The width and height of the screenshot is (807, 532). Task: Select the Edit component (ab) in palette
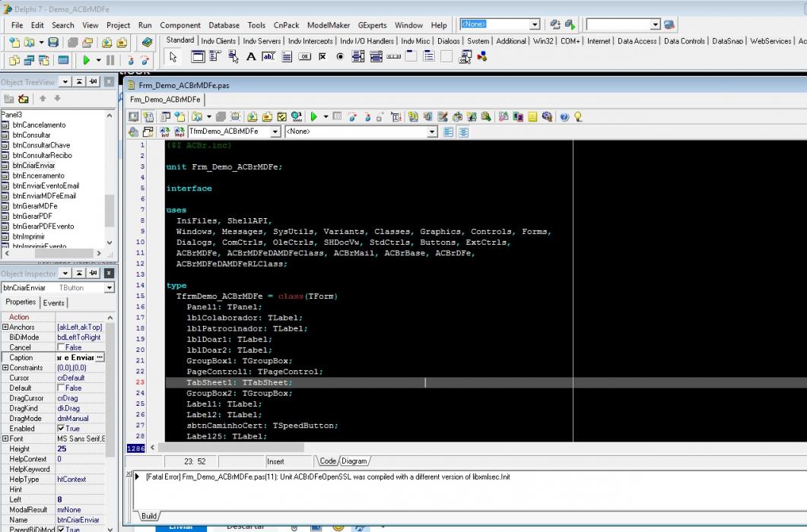(x=268, y=56)
